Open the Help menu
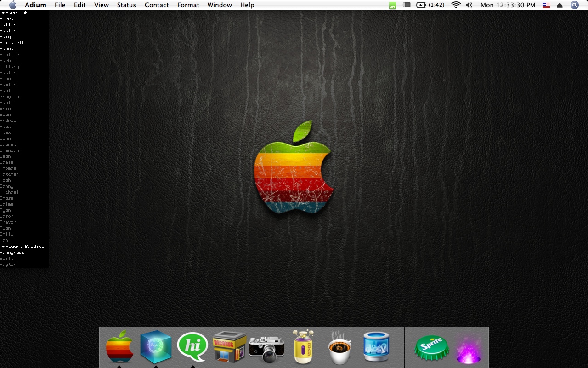The image size is (588, 368). click(x=247, y=5)
